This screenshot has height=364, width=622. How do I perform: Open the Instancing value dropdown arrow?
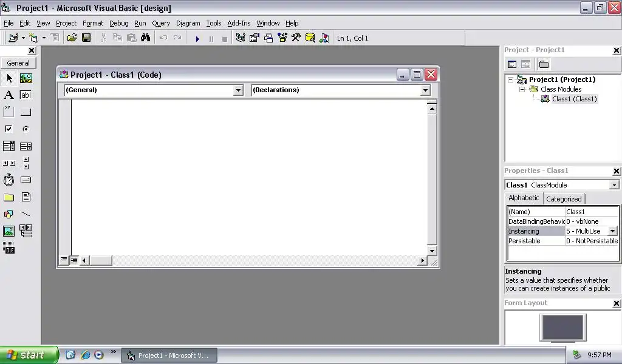pos(612,231)
